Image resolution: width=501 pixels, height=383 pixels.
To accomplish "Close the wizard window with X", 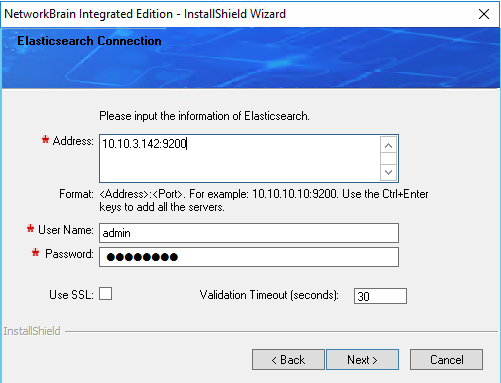I will click(x=484, y=14).
